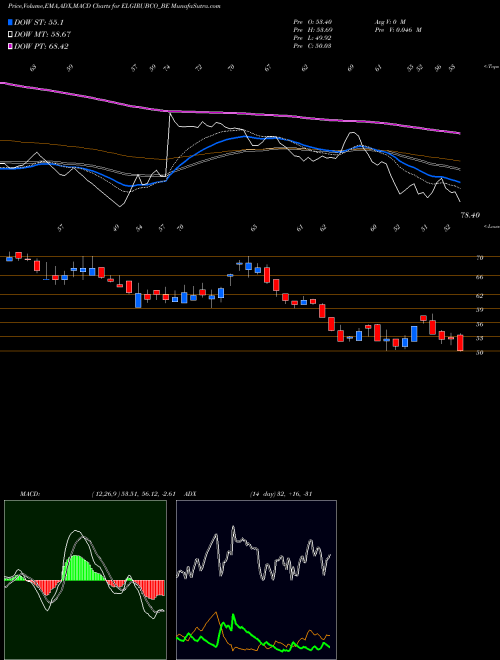Click the 62 price axis label
Viewport: 500px width, 660px height.
pos(479,296)
